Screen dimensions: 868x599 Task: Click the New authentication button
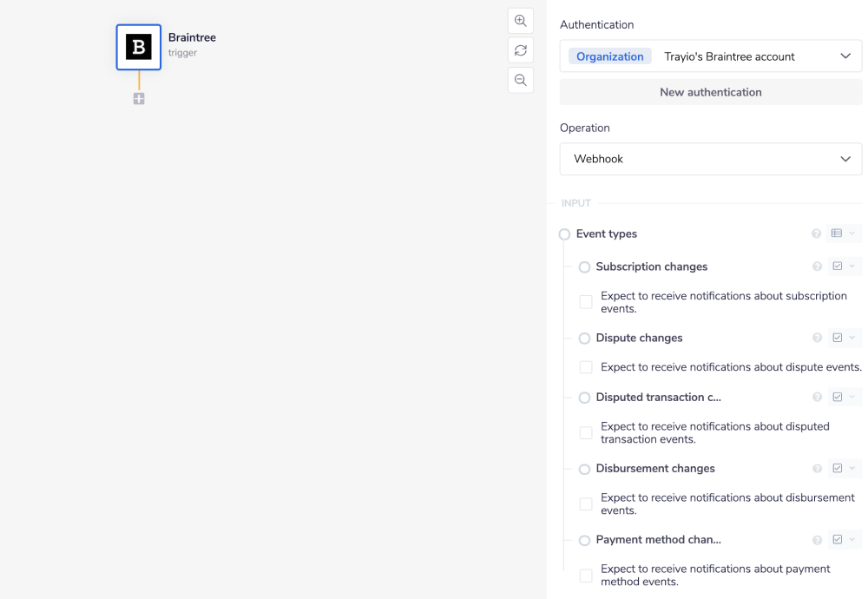click(x=710, y=91)
